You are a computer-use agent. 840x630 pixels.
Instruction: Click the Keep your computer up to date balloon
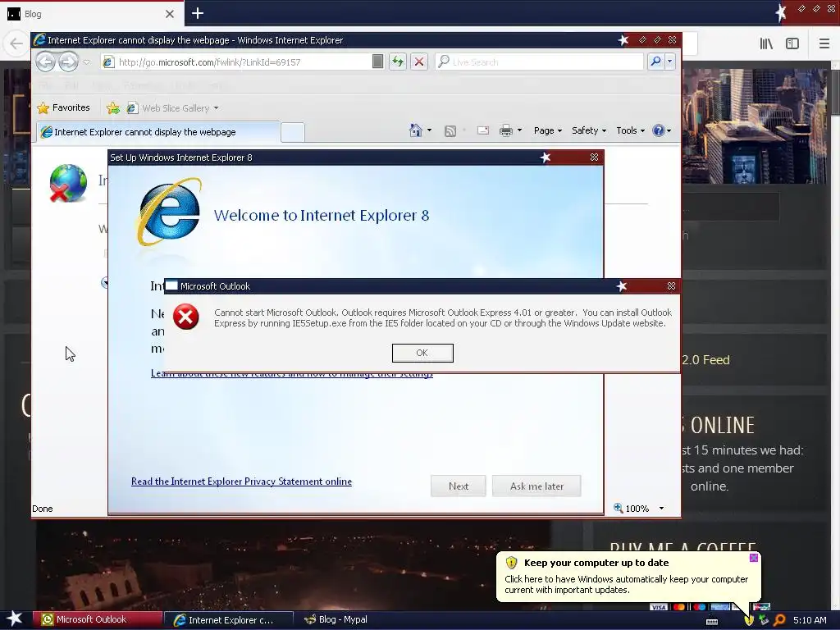click(x=627, y=577)
